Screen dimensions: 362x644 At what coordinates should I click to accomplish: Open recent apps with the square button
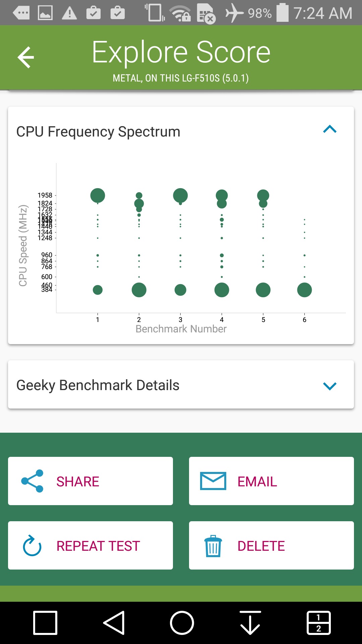pyautogui.click(x=45, y=623)
